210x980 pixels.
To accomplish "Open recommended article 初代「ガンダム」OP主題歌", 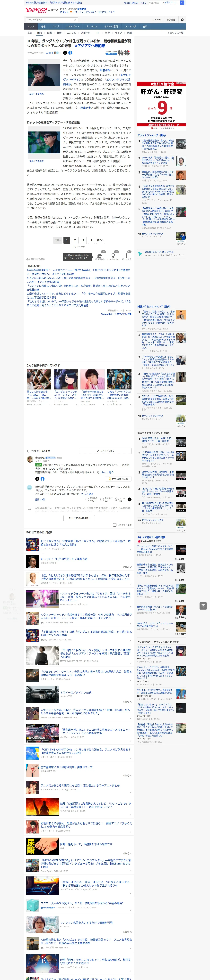I will tap(85, 543).
